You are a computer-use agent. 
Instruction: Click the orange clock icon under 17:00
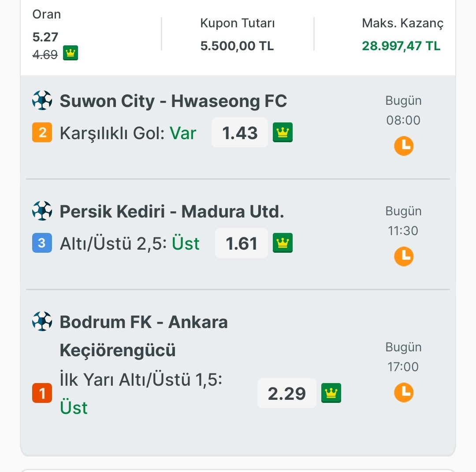[x=404, y=392]
